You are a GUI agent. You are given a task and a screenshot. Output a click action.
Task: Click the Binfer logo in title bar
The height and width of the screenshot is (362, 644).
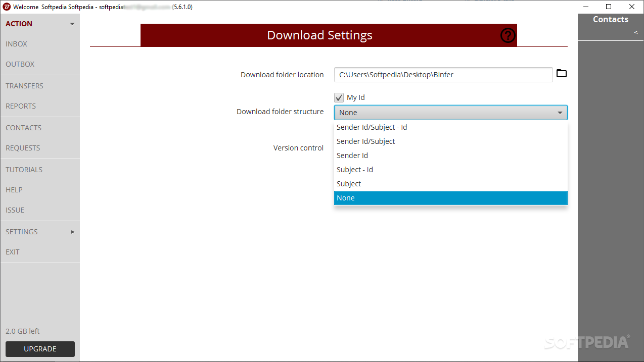7,7
